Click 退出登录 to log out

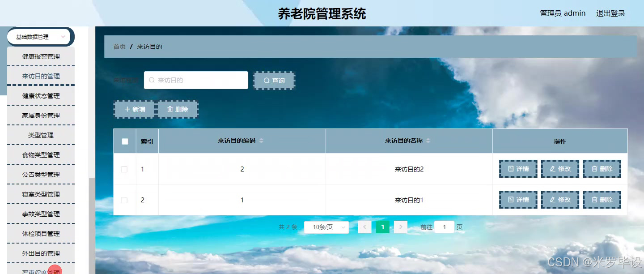point(610,13)
